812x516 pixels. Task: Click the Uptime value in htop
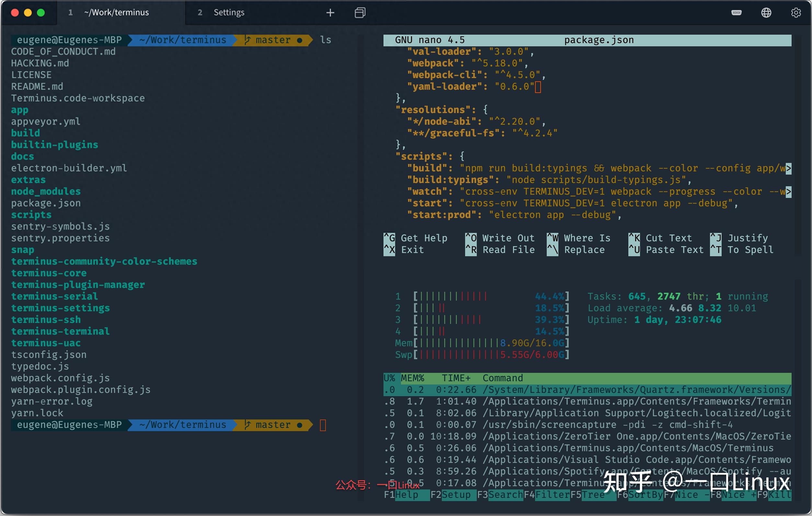point(678,320)
